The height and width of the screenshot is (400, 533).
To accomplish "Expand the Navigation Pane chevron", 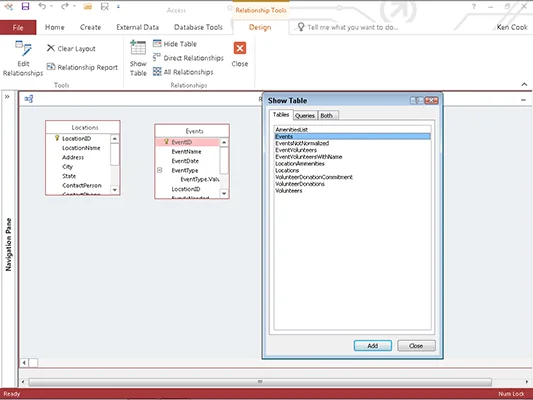I will click(7, 97).
